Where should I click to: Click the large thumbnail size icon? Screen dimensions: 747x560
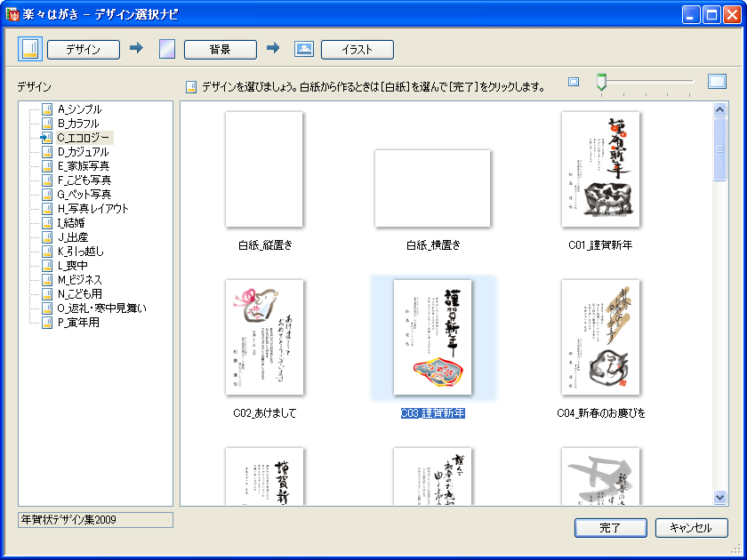(717, 82)
